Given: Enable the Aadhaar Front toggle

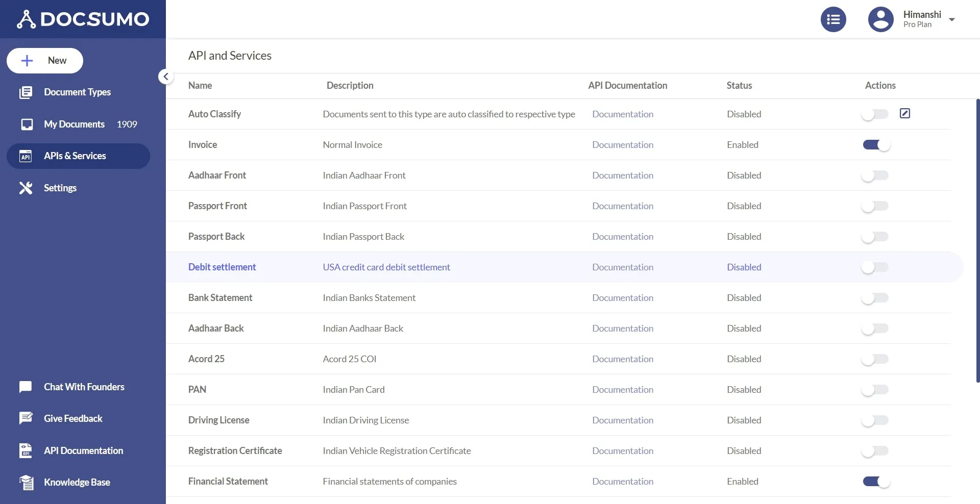Looking at the screenshot, I should 875,175.
